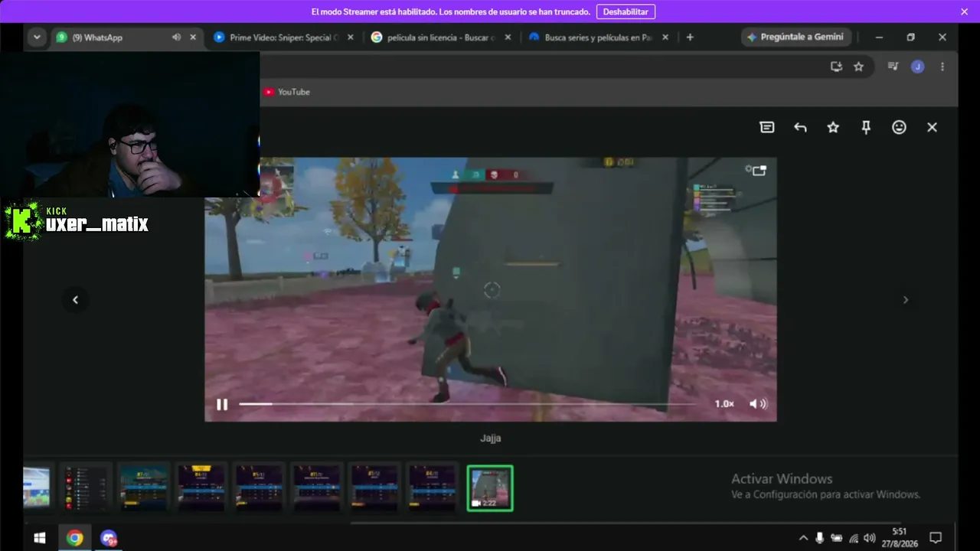The image size is (980, 551).
Task: Open a new browser tab
Action: point(690,37)
